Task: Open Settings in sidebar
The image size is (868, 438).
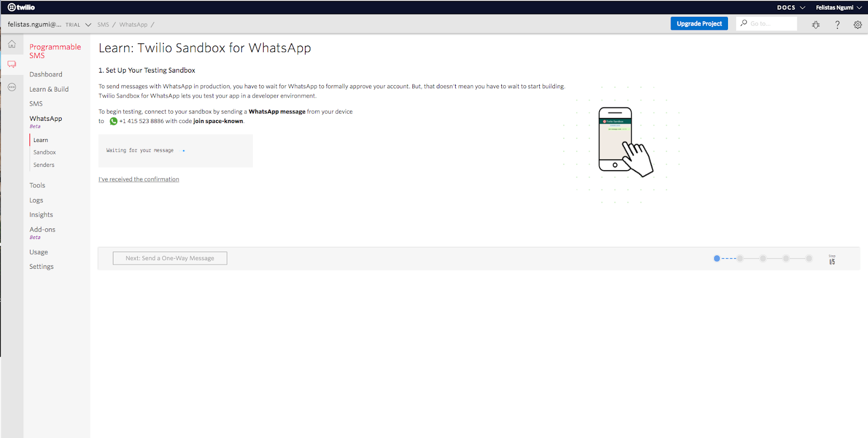Action: 41,267
